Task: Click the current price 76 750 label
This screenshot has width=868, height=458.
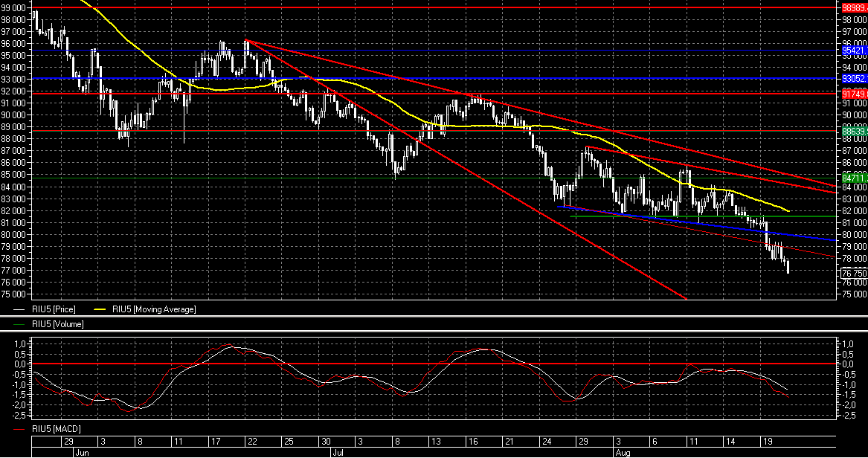Action: [852, 274]
